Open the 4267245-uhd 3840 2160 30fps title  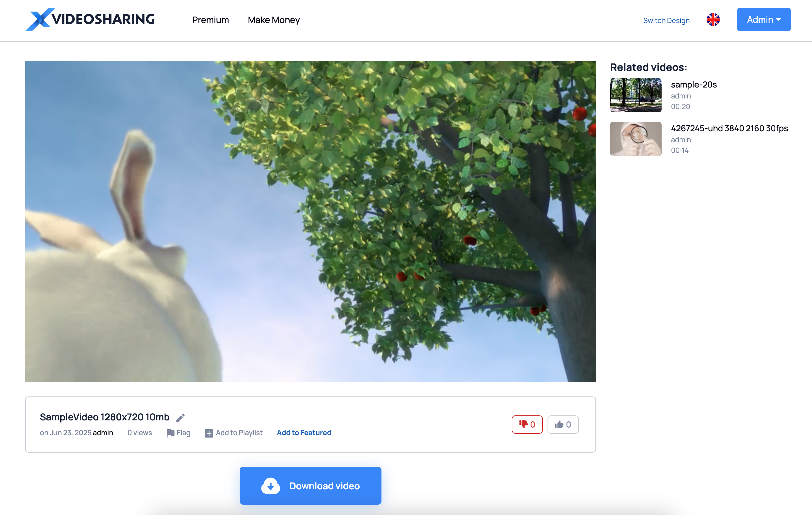coord(729,128)
